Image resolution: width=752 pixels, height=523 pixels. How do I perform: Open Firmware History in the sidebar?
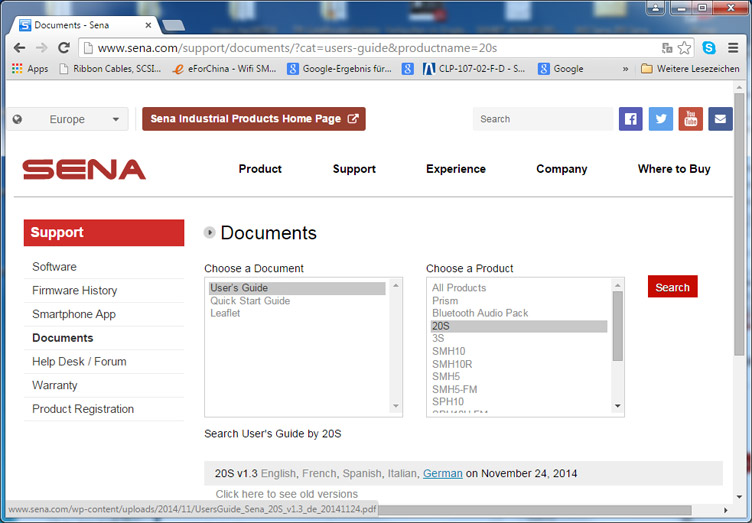click(x=74, y=291)
